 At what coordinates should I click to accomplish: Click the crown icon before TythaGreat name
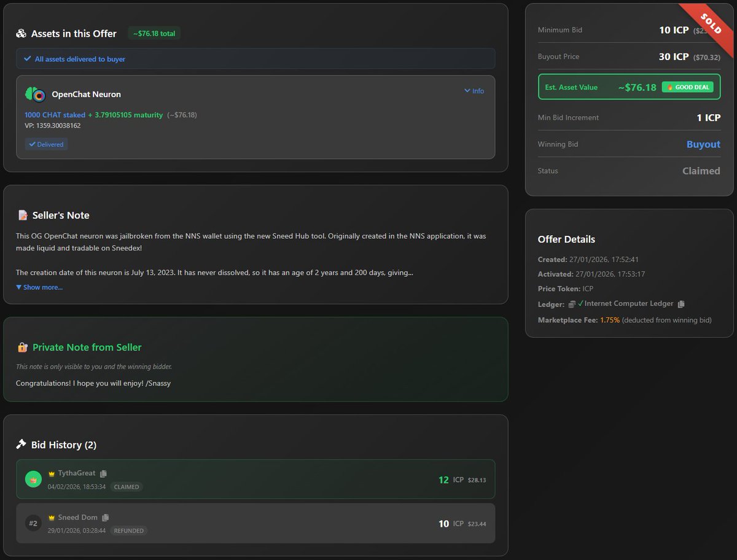[52, 473]
